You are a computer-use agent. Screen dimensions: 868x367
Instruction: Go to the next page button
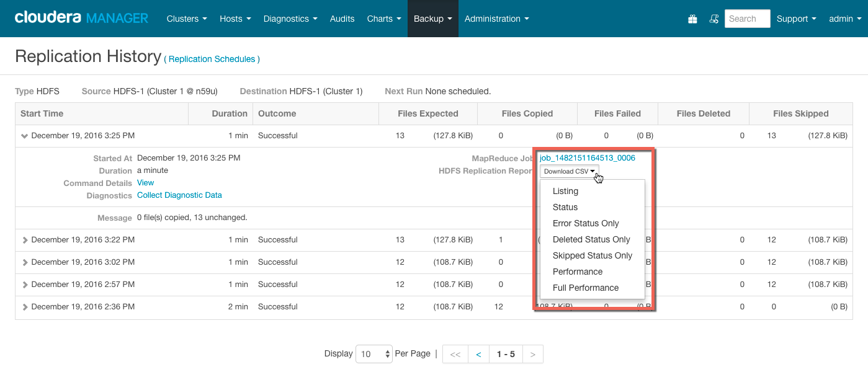[533, 354]
